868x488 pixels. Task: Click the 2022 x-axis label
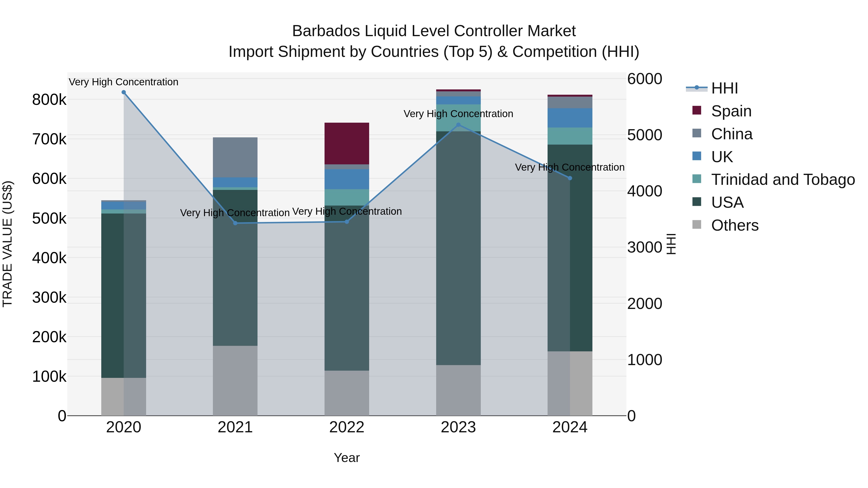(347, 427)
